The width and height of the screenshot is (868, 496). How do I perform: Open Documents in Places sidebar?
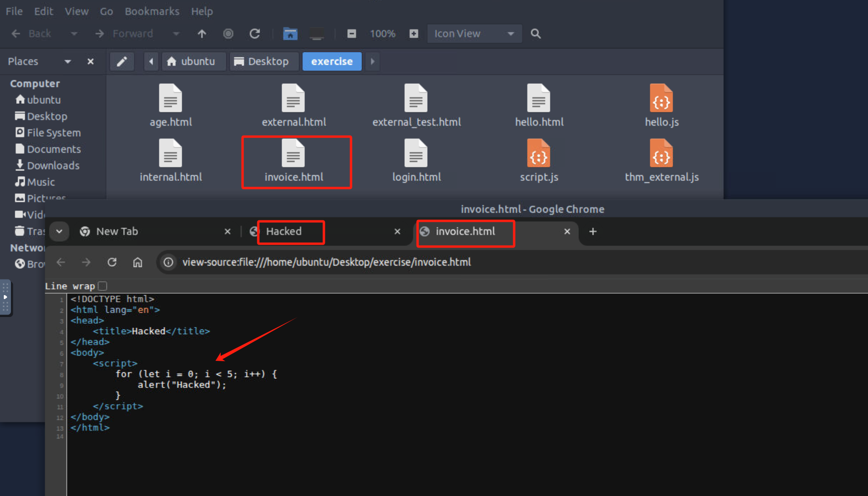pos(48,149)
